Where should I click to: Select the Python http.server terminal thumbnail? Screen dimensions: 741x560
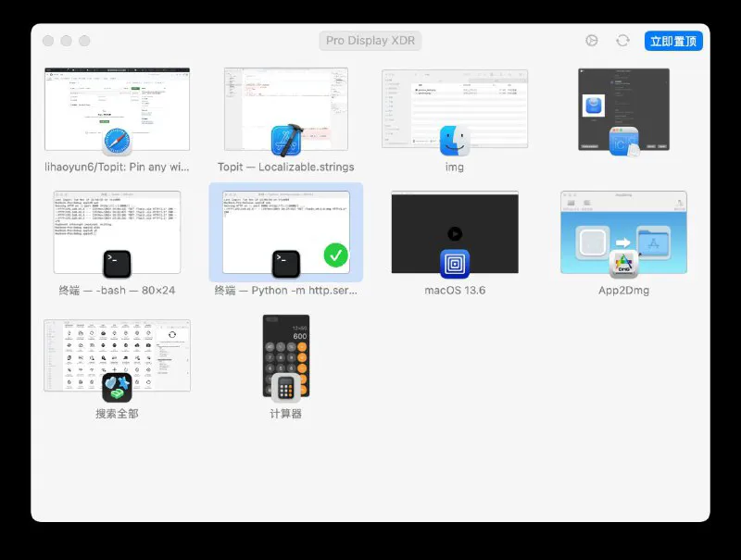[x=286, y=232]
